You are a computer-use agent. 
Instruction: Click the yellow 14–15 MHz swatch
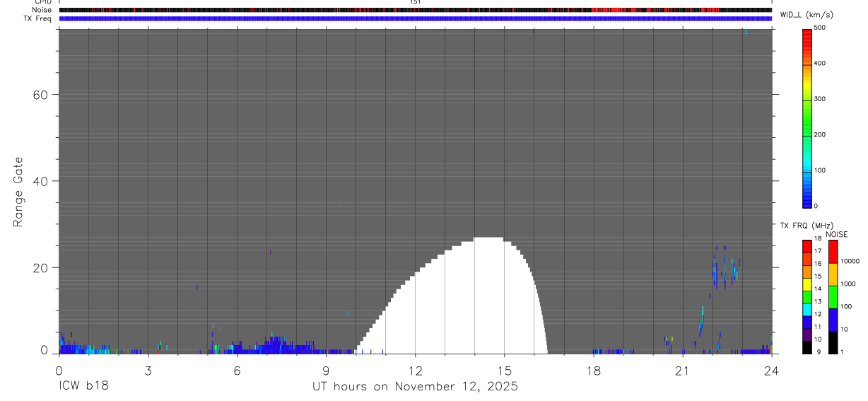coord(807,284)
